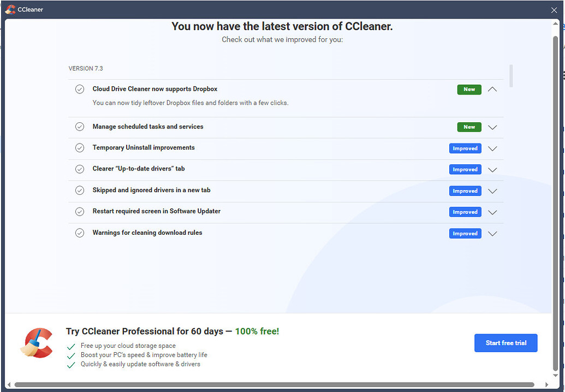This screenshot has width=565, height=392.
Task: Click the "Improved" badge beside Temporary Uninstall improvements
Action: click(465, 148)
